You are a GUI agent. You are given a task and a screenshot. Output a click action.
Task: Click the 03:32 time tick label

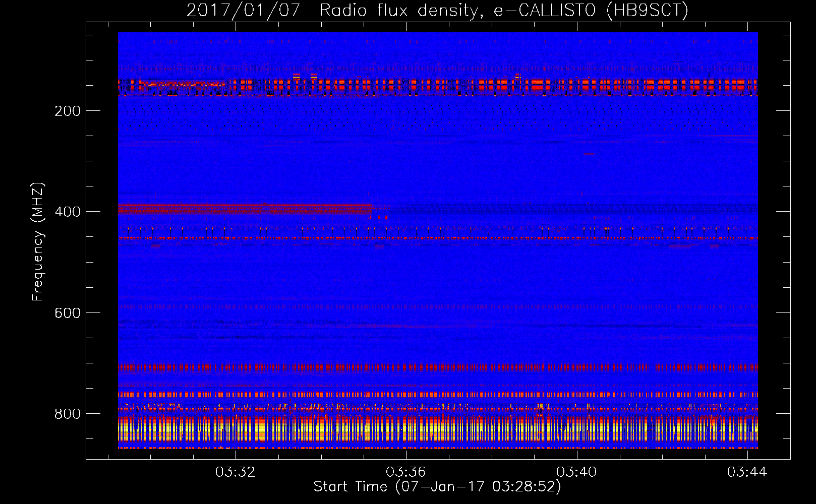[236, 472]
